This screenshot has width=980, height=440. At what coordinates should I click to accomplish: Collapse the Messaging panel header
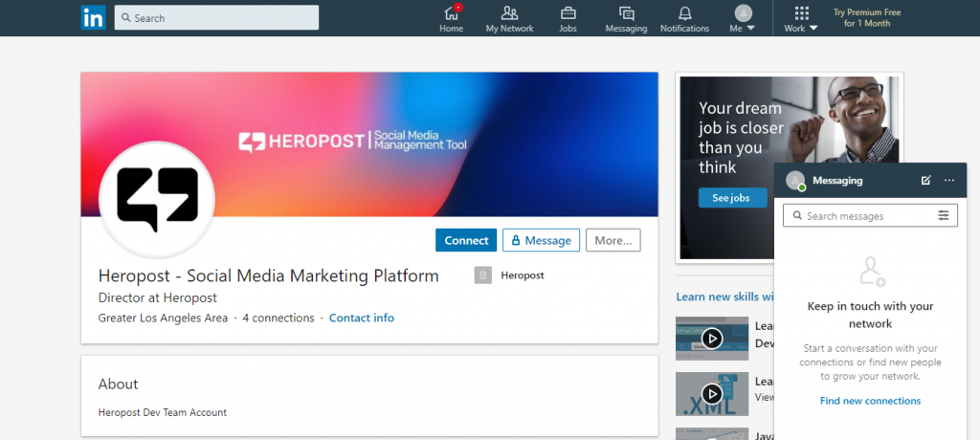pyautogui.click(x=870, y=180)
